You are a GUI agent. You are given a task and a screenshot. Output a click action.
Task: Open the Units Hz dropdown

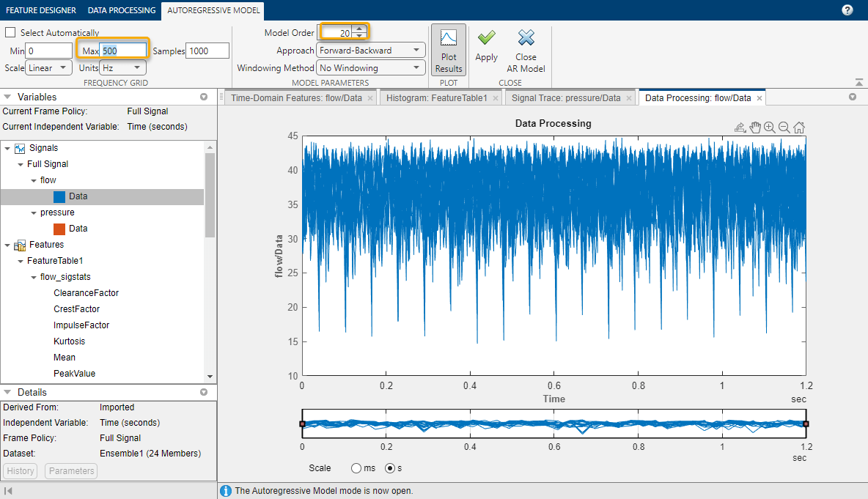(122, 68)
